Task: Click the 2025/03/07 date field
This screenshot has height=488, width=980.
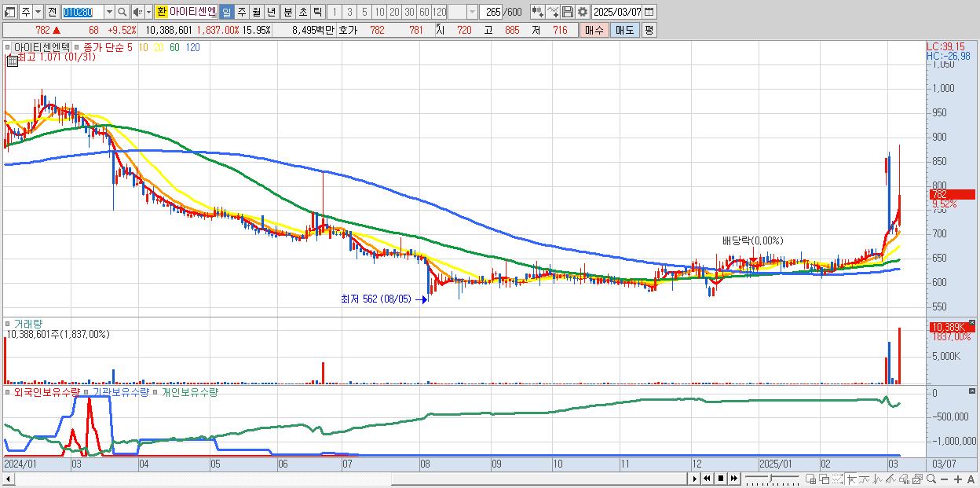Action: [x=616, y=12]
